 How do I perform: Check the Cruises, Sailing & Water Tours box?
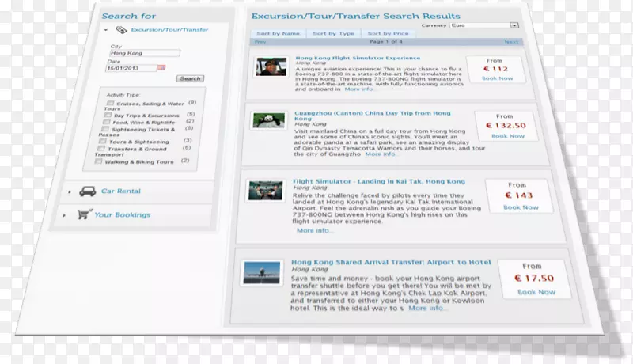[110, 103]
